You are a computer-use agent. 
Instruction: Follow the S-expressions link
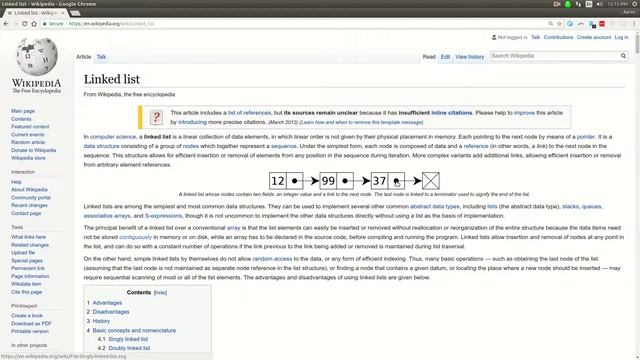click(163, 216)
